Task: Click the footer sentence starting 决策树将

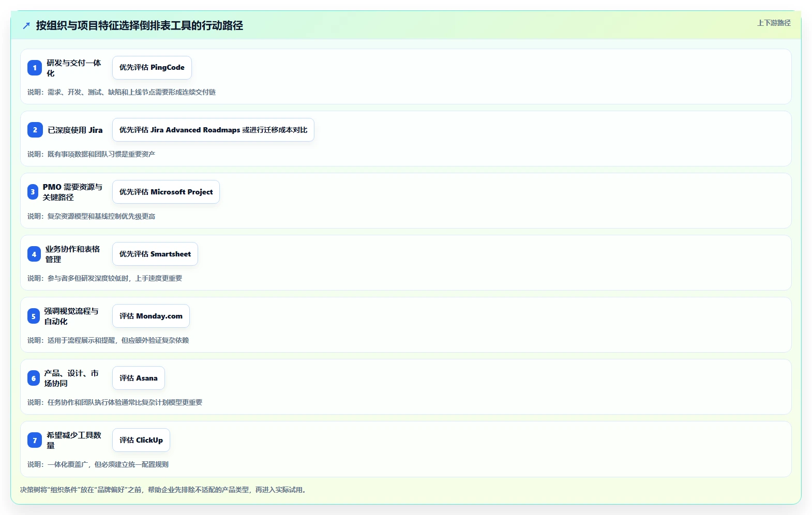Action: [x=164, y=490]
